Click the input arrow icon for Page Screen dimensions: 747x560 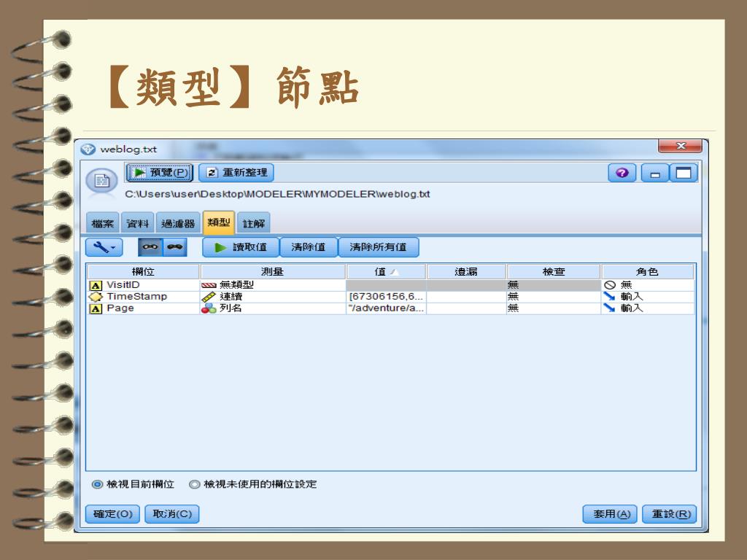609,308
